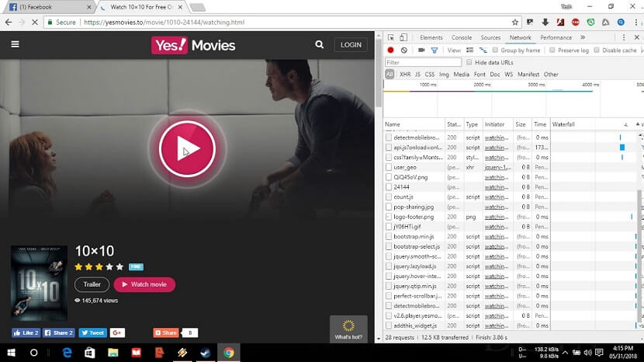Click the Trailer button
The width and height of the screenshot is (644, 362).
coord(92,284)
